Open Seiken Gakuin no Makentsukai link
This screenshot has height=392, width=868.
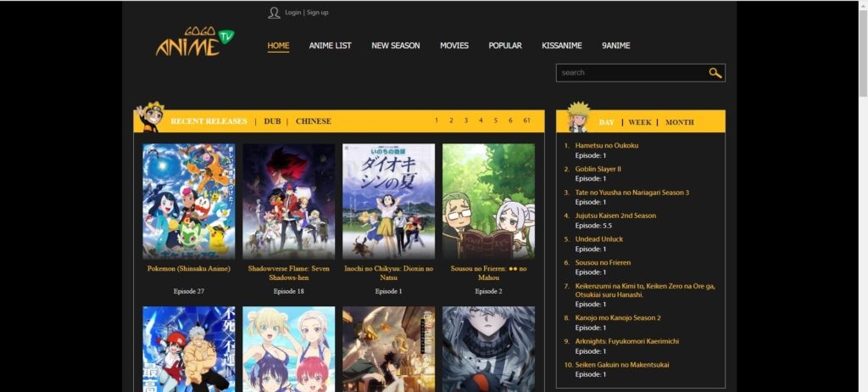coord(622,365)
